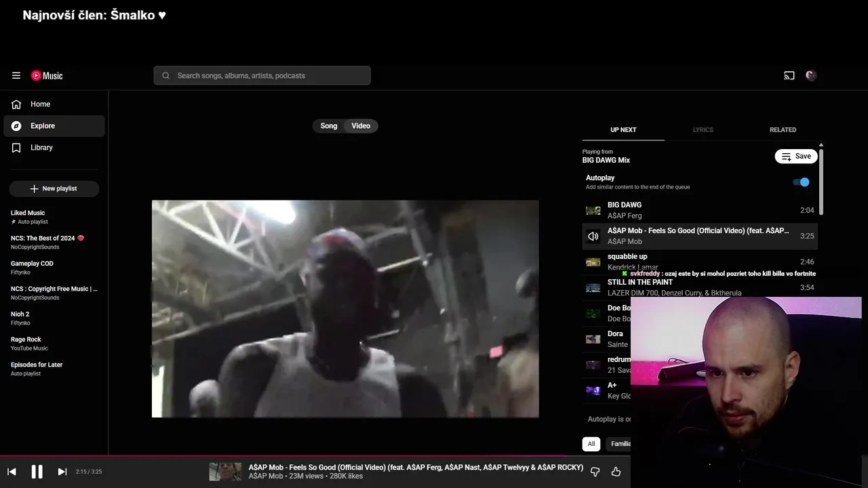Switch to Video mode
Screen dimensions: 868x488
[361, 126]
